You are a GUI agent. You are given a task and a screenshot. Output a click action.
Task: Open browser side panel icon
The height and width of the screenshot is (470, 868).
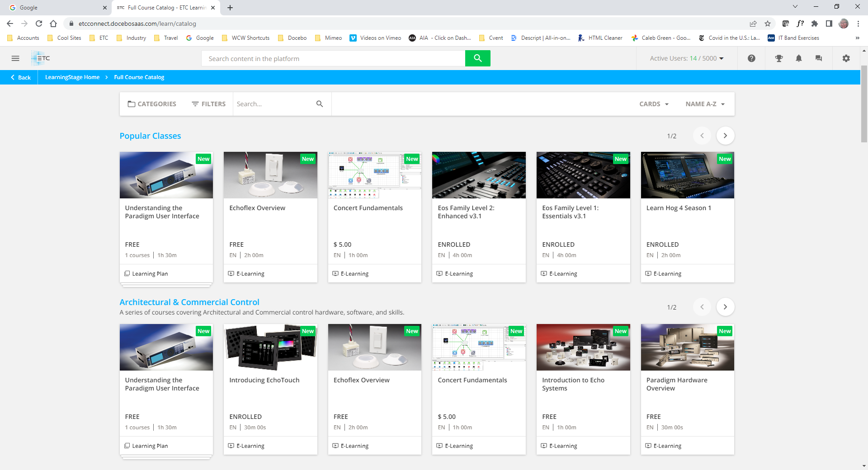[x=829, y=23]
